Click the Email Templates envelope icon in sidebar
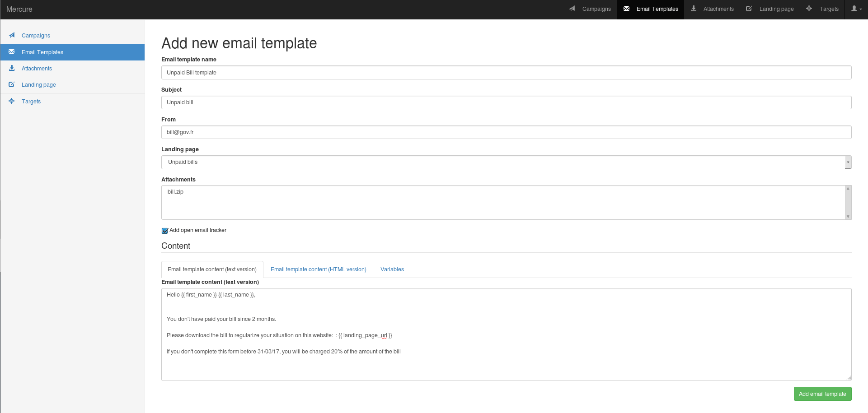This screenshot has height=413, width=868. (12, 52)
